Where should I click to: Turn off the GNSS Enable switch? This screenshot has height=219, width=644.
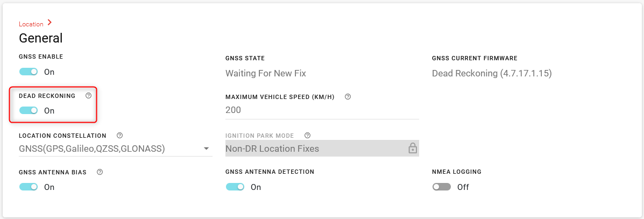coord(29,72)
